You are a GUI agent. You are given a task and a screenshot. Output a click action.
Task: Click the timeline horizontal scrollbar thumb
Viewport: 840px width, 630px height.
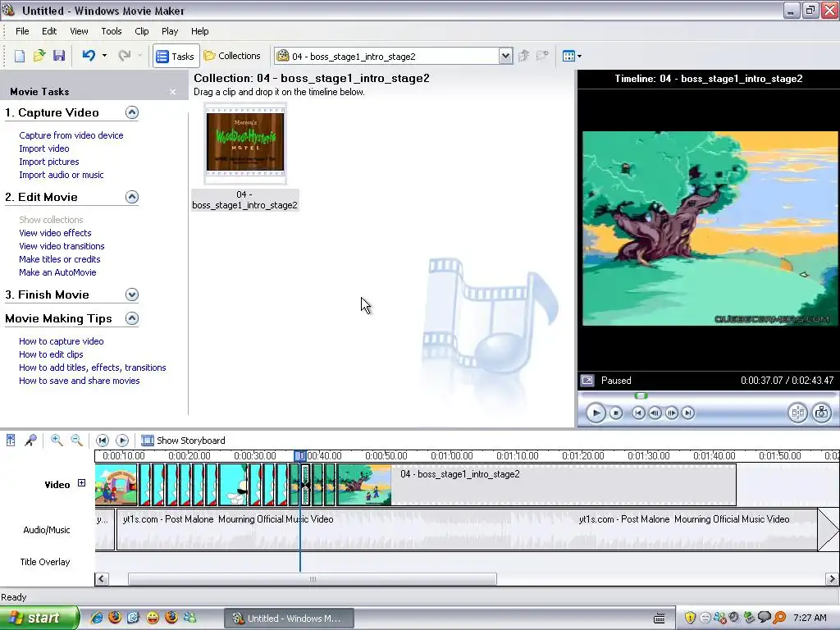click(313, 579)
